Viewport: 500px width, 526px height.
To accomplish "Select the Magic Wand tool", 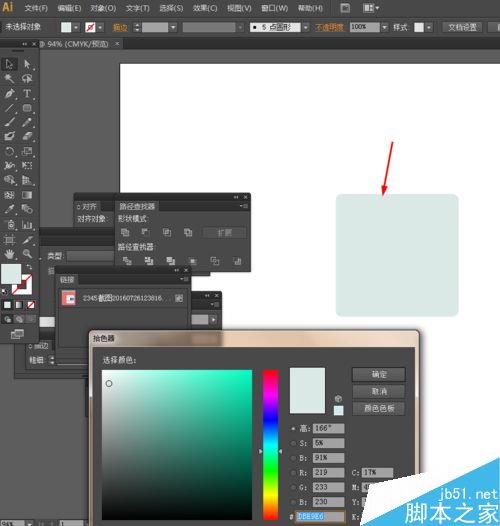I will point(9,78).
